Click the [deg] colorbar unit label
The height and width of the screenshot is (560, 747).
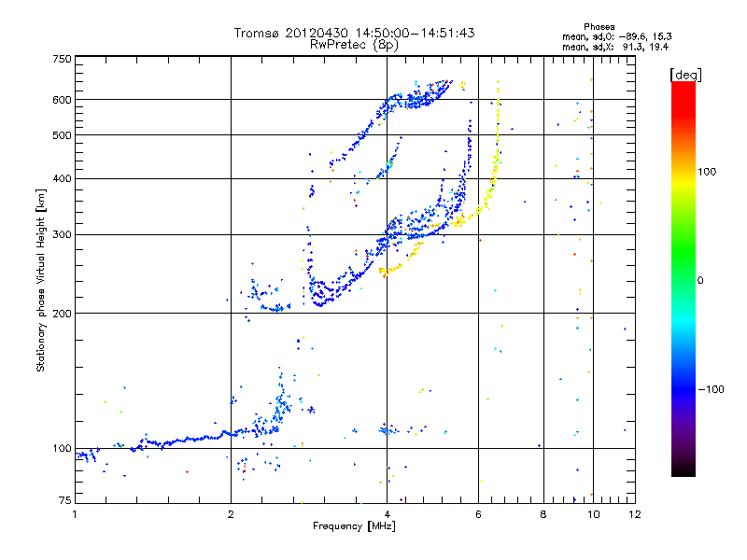point(685,75)
